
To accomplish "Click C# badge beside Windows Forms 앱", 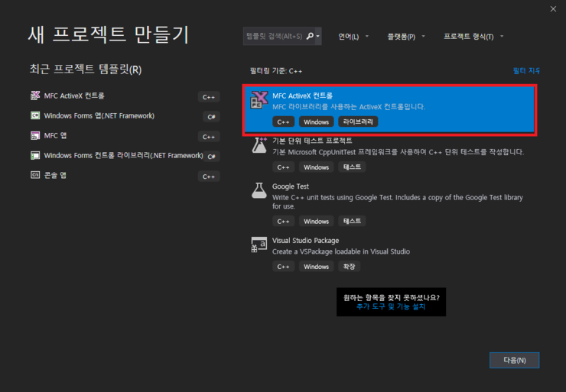I will pos(212,116).
